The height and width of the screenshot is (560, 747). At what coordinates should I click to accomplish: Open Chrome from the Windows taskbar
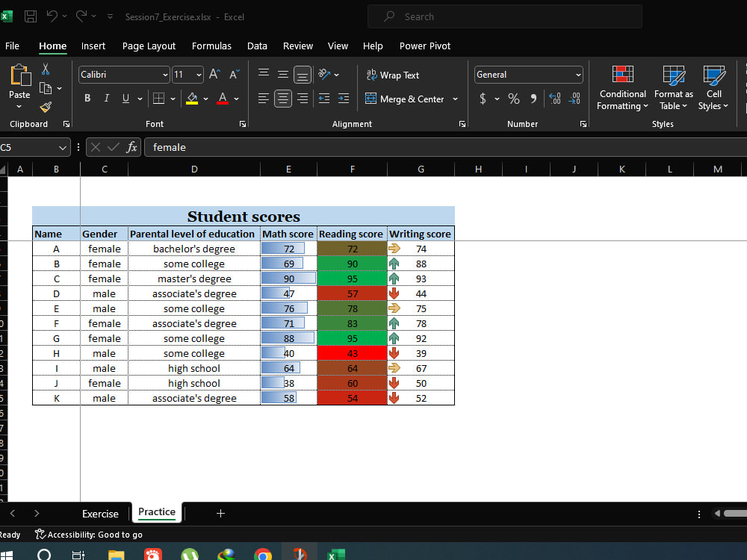(x=262, y=555)
